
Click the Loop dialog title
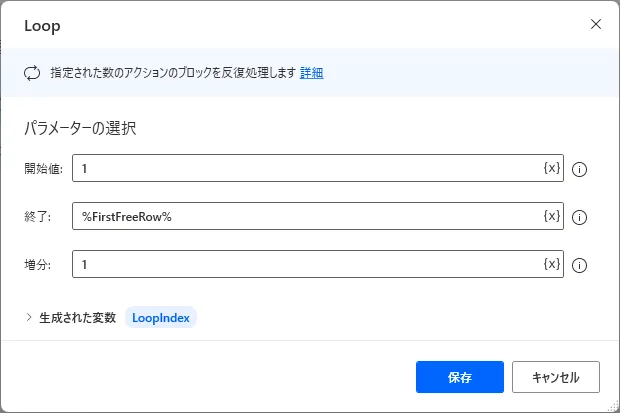tap(42, 24)
